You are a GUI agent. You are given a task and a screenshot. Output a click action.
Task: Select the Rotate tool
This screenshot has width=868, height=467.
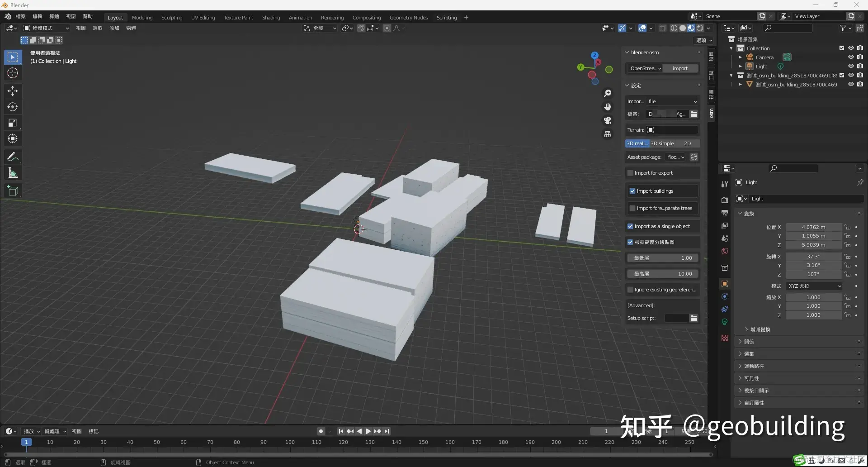pos(13,107)
